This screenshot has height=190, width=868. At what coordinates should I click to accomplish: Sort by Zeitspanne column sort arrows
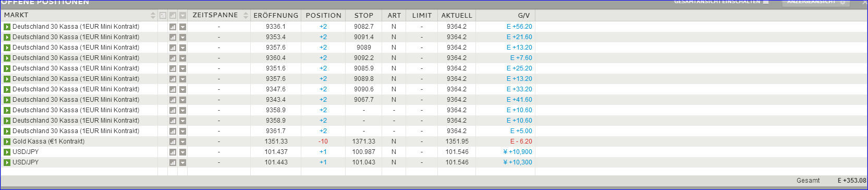(246, 16)
